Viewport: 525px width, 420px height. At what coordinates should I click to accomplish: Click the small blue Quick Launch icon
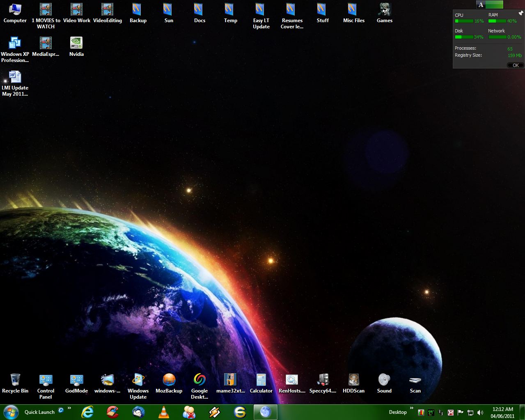pos(61,410)
